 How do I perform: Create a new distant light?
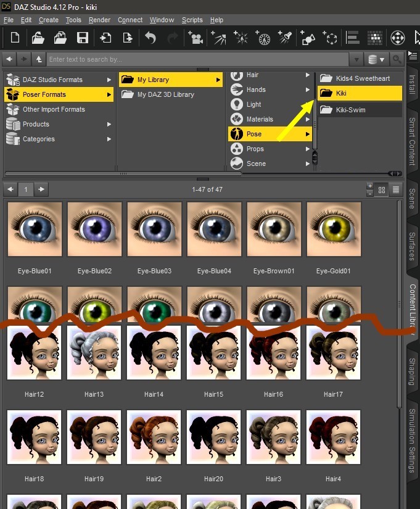click(x=219, y=38)
